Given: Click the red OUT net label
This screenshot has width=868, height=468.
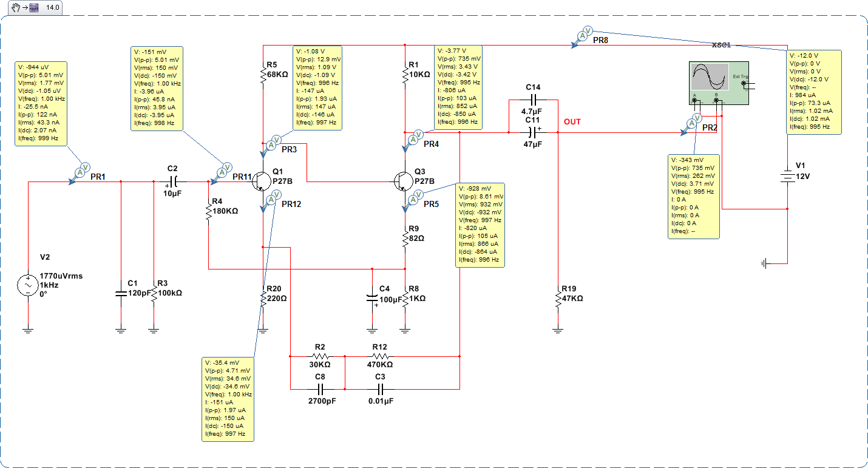Looking at the screenshot, I should pyautogui.click(x=572, y=122).
